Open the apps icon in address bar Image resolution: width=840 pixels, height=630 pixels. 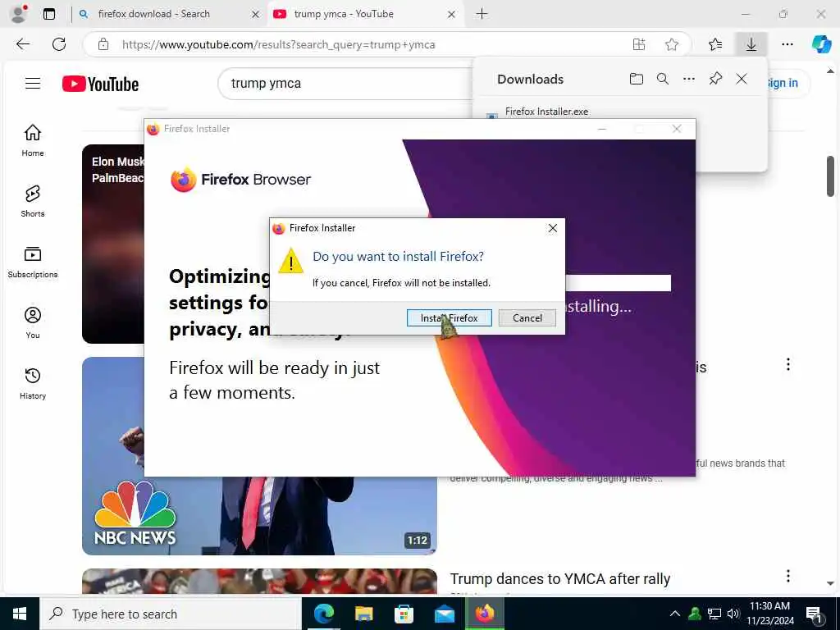tap(639, 44)
